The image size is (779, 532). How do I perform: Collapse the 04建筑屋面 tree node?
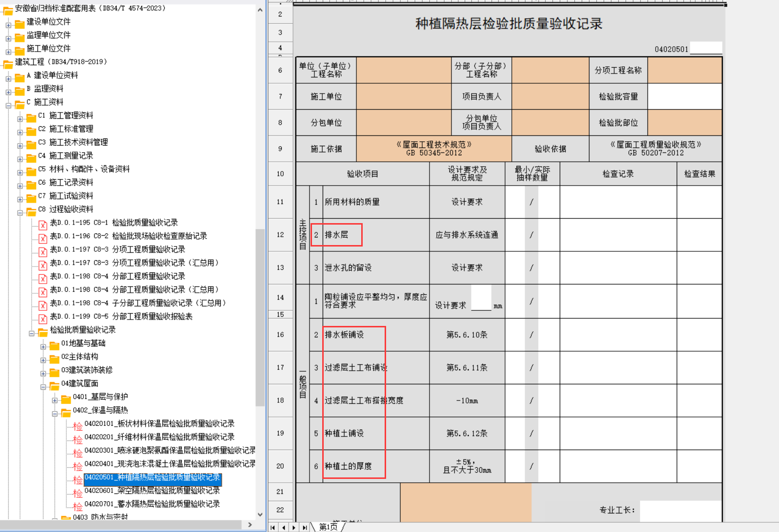point(43,387)
